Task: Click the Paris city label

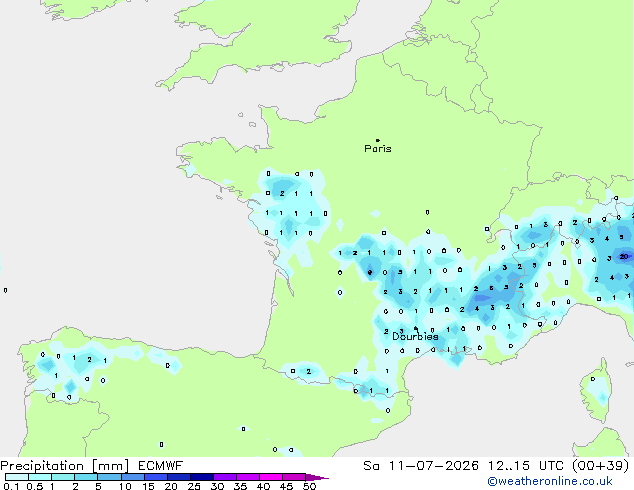Action: point(378,149)
